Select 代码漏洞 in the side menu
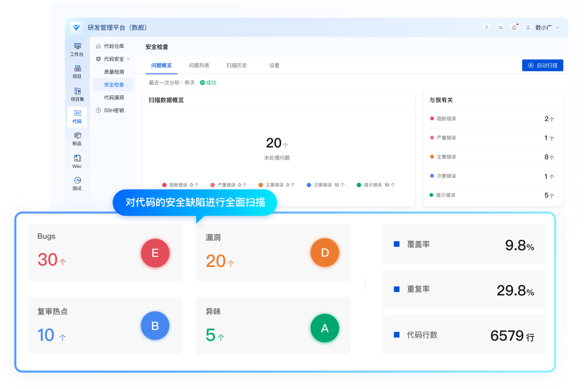Screen dimensions: 588x389 click(114, 98)
